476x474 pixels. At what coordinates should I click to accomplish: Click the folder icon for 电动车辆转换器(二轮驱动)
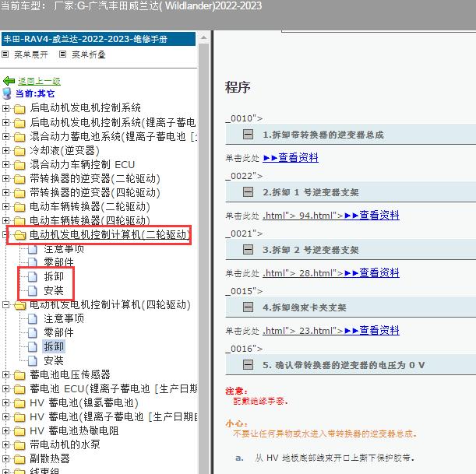pyautogui.click(x=19, y=207)
